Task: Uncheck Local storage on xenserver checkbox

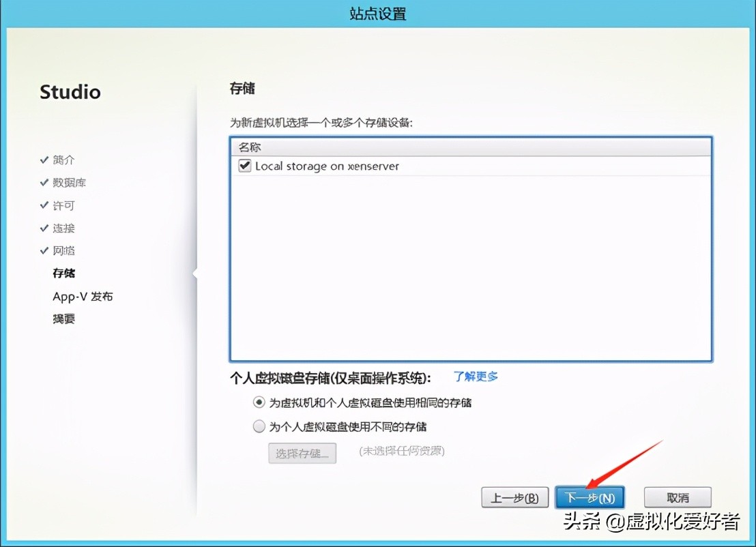Action: click(244, 166)
